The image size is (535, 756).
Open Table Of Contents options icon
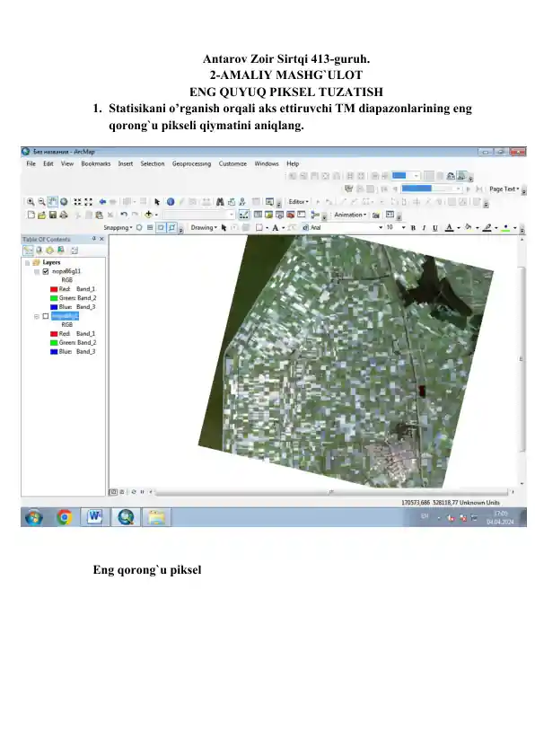[x=75, y=251]
